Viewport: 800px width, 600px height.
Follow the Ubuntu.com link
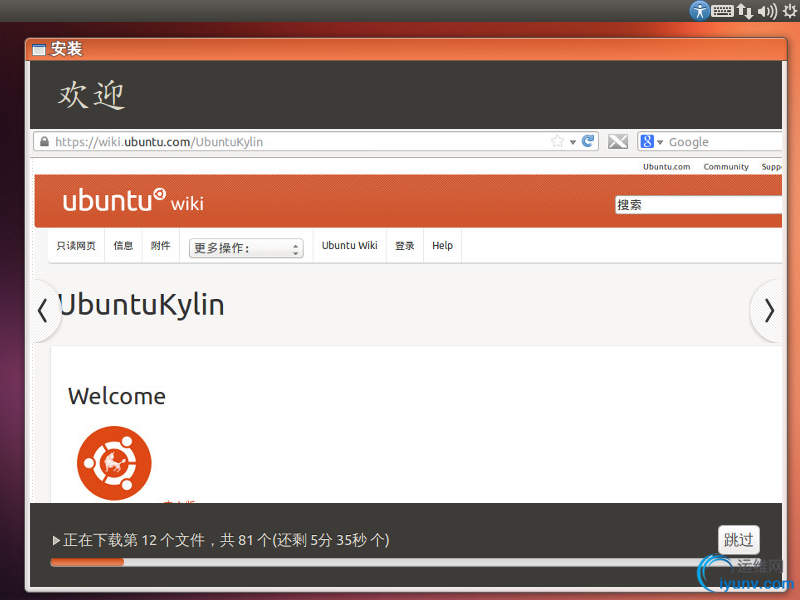(666, 167)
